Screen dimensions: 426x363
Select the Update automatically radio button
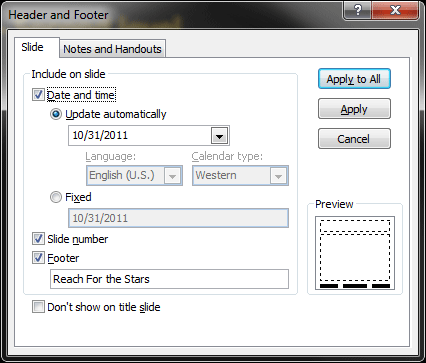click(56, 114)
